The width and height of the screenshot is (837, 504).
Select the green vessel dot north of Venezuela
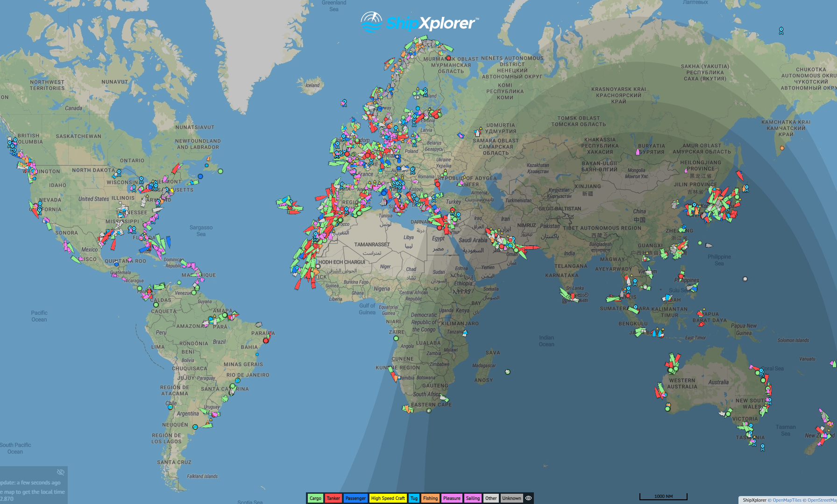(179, 283)
